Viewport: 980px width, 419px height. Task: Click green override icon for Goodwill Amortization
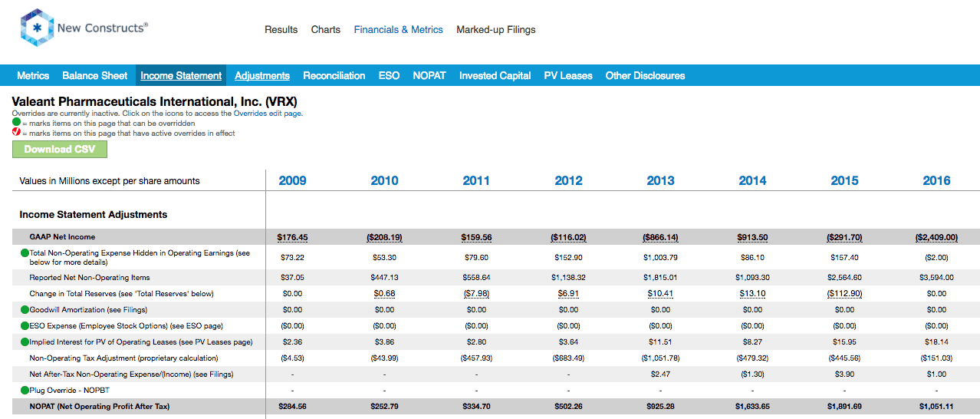click(25, 309)
